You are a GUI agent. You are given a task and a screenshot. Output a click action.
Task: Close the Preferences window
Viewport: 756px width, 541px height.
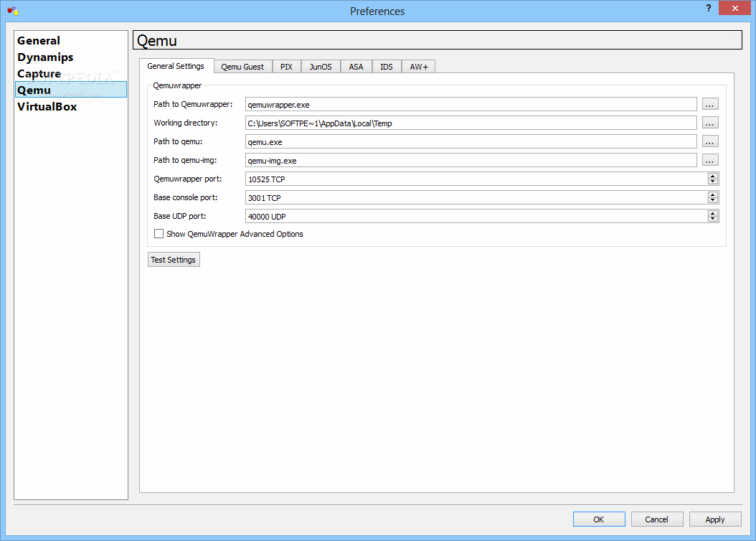[734, 8]
